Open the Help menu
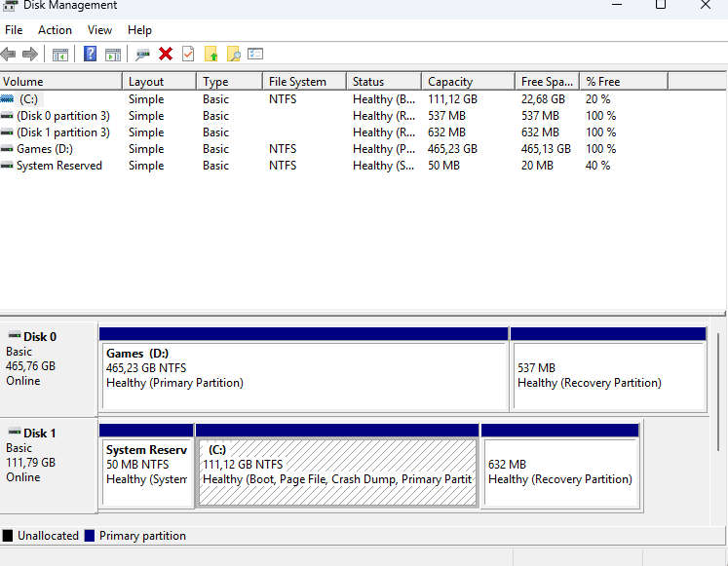The width and height of the screenshot is (728, 566). click(139, 30)
